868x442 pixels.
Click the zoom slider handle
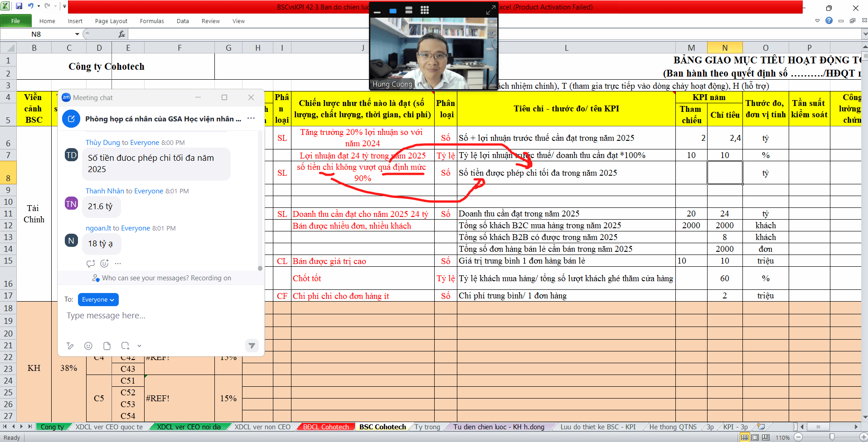(832, 437)
